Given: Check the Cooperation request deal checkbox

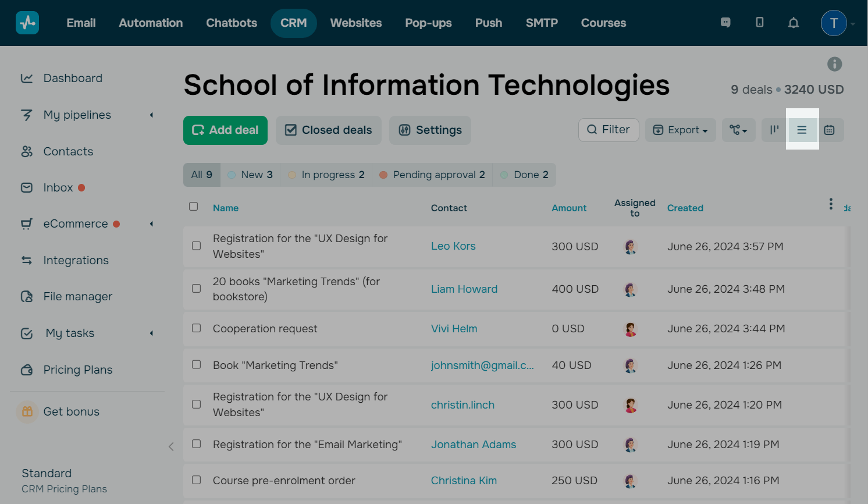Looking at the screenshot, I should click(x=197, y=328).
